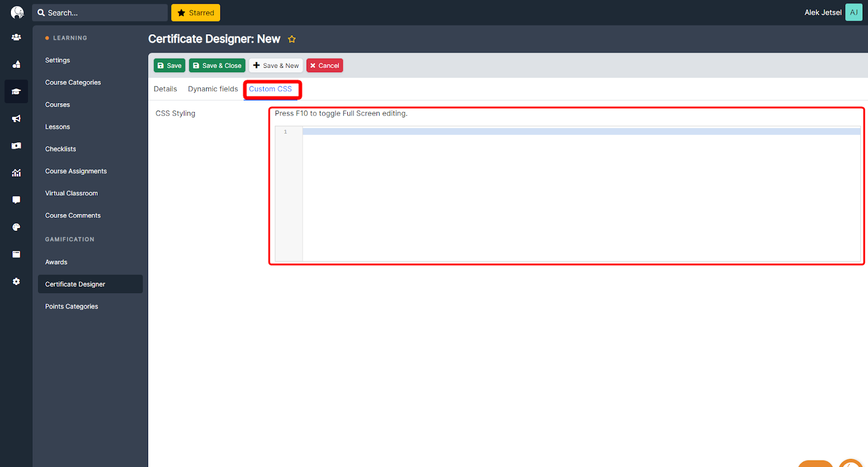This screenshot has width=868, height=467.
Task: Click the red Cancel button
Action: [324, 66]
